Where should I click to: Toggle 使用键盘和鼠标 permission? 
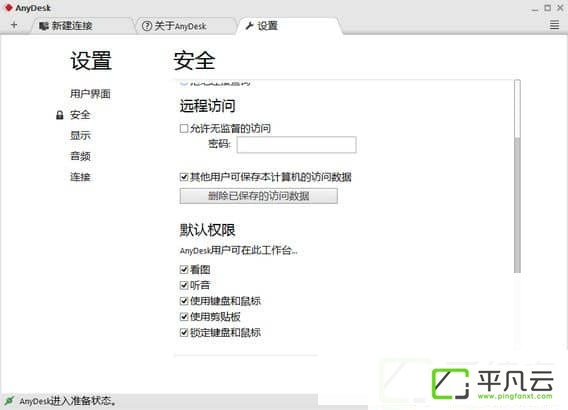184,301
